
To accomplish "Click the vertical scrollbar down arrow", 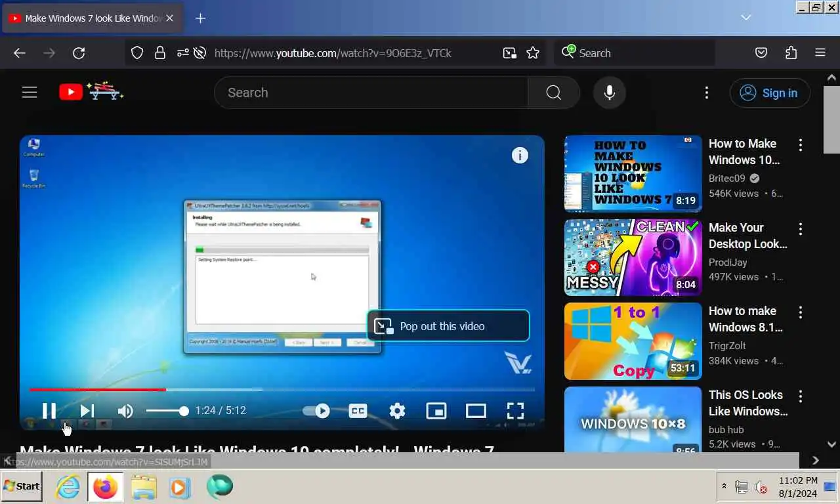I will click(x=831, y=444).
